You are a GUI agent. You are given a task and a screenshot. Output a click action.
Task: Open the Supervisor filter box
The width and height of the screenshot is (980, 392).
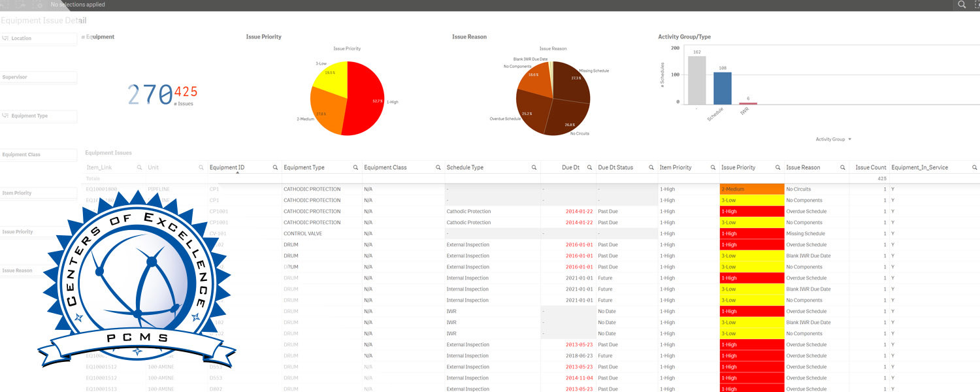[39, 78]
